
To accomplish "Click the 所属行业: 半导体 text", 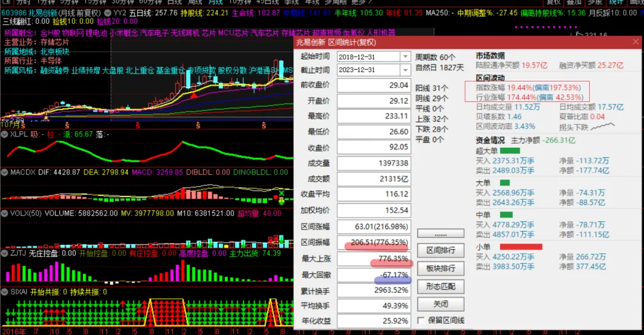I will click(33, 61).
